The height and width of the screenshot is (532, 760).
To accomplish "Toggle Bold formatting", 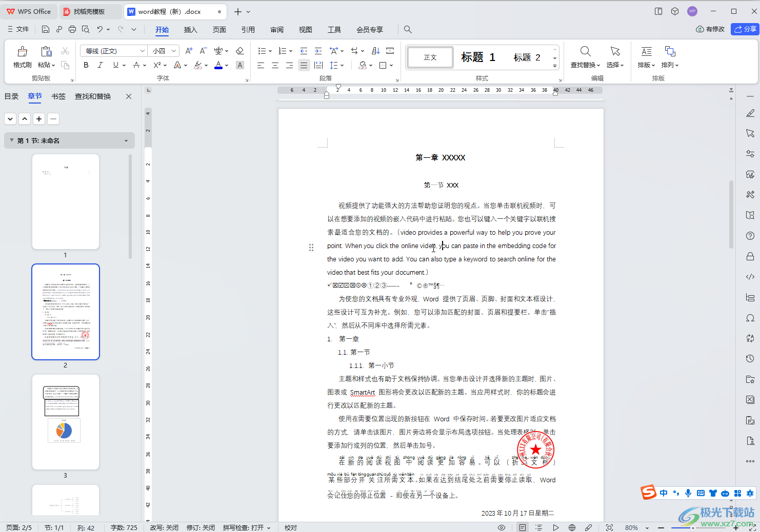I will (x=86, y=65).
